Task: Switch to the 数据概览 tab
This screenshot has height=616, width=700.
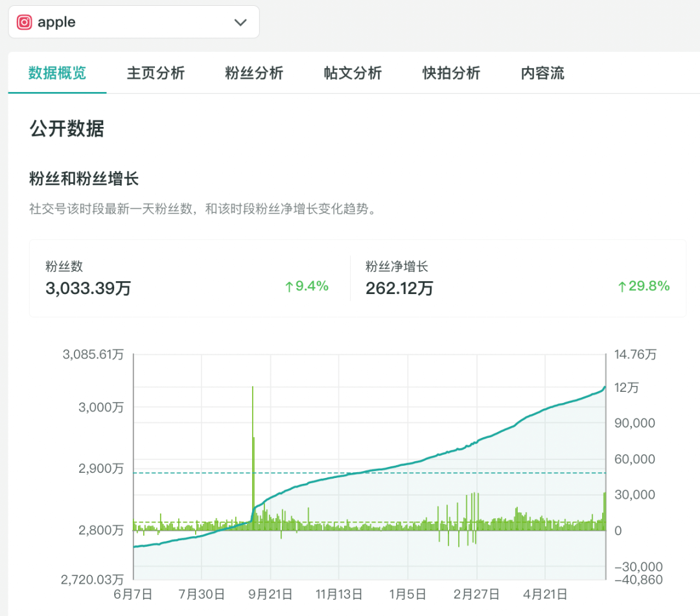Action: pos(57,73)
